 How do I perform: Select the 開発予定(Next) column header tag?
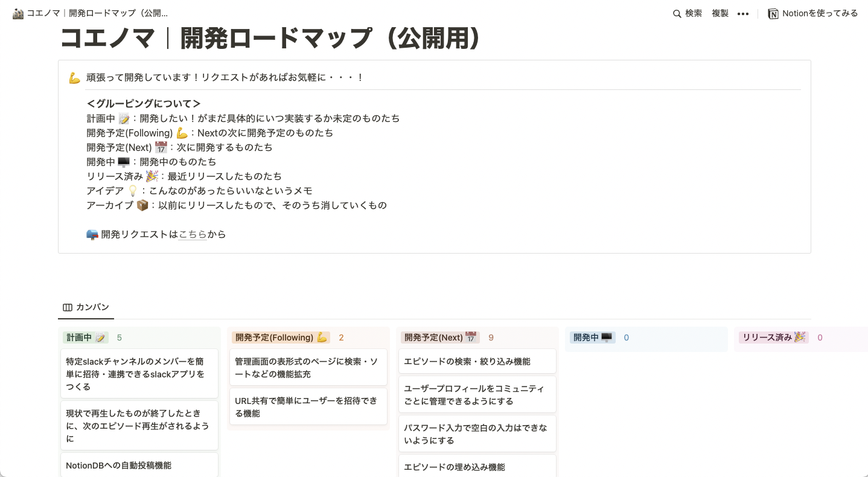pos(440,338)
